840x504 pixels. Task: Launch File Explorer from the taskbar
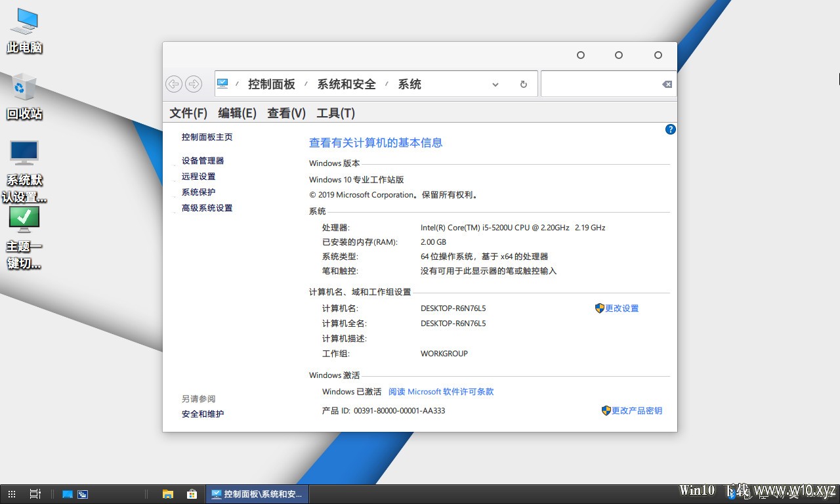[x=168, y=494]
